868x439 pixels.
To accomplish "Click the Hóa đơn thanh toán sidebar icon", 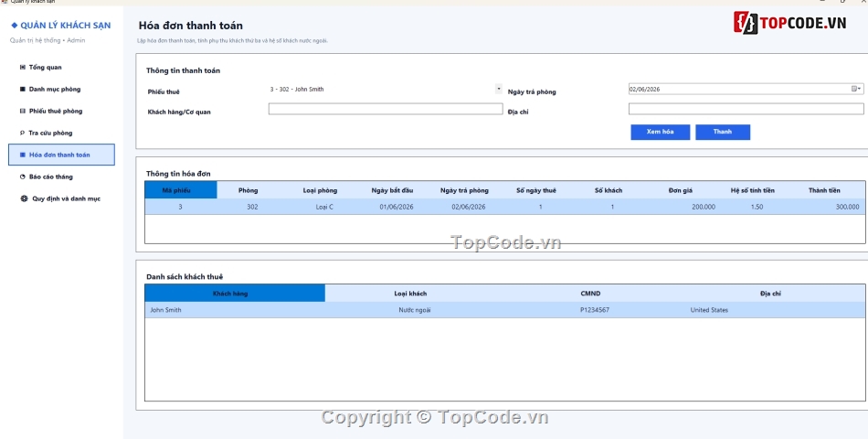I will coord(22,155).
